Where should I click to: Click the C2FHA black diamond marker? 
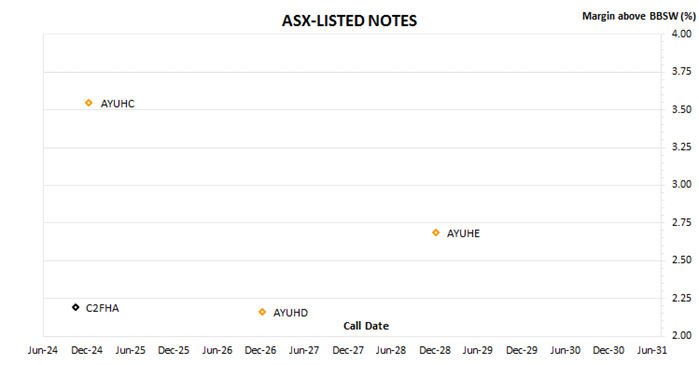tap(76, 308)
